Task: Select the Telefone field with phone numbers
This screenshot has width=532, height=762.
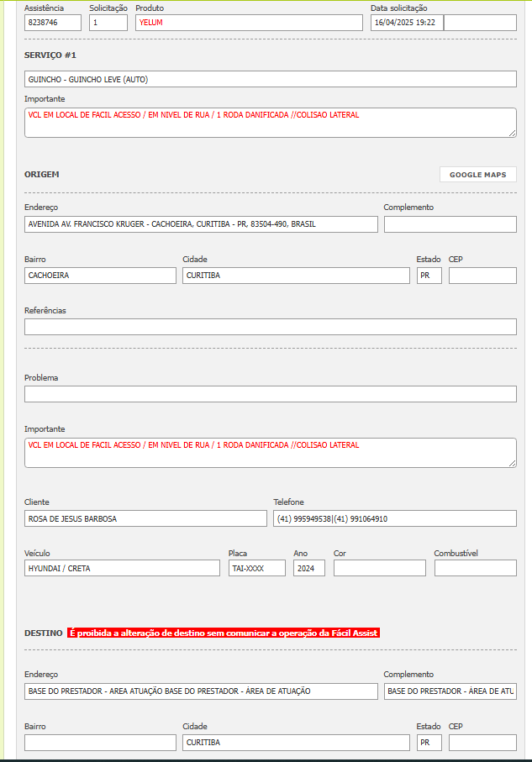Action: pyautogui.click(x=395, y=518)
